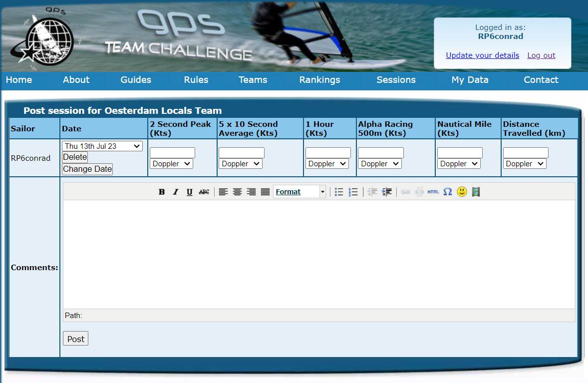Toggle bold formatting in comments editor

(162, 192)
